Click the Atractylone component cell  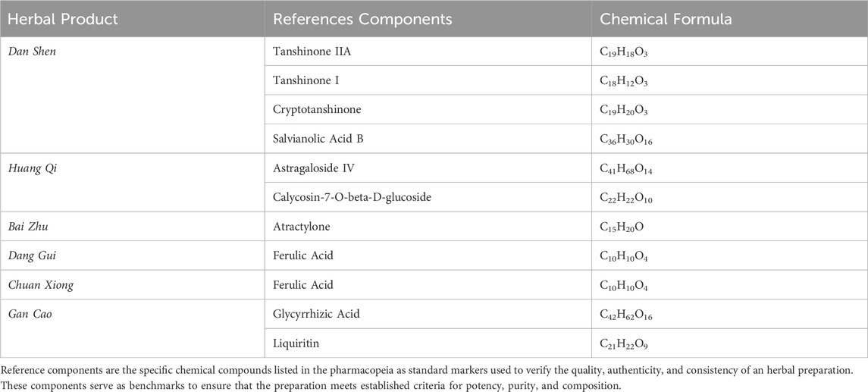coord(299,227)
